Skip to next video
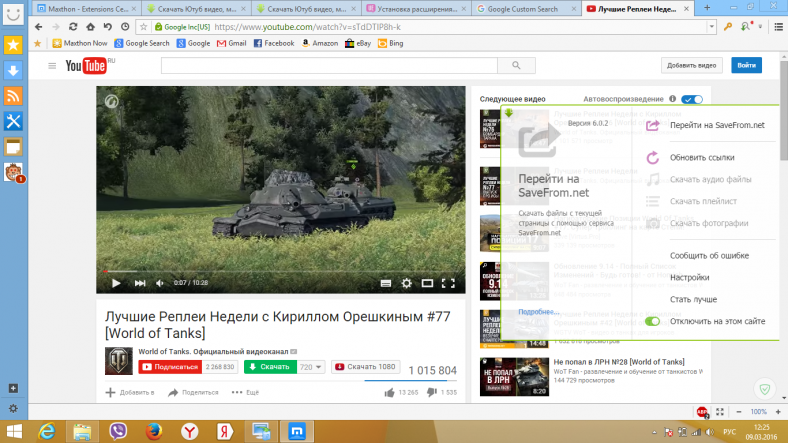This screenshot has height=443, width=788. [x=140, y=283]
